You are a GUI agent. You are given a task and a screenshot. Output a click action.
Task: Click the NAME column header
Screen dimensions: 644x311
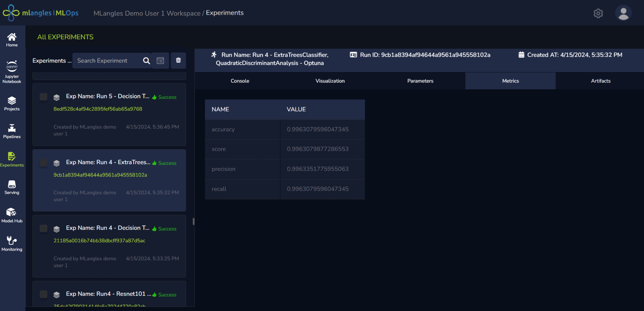pos(220,109)
